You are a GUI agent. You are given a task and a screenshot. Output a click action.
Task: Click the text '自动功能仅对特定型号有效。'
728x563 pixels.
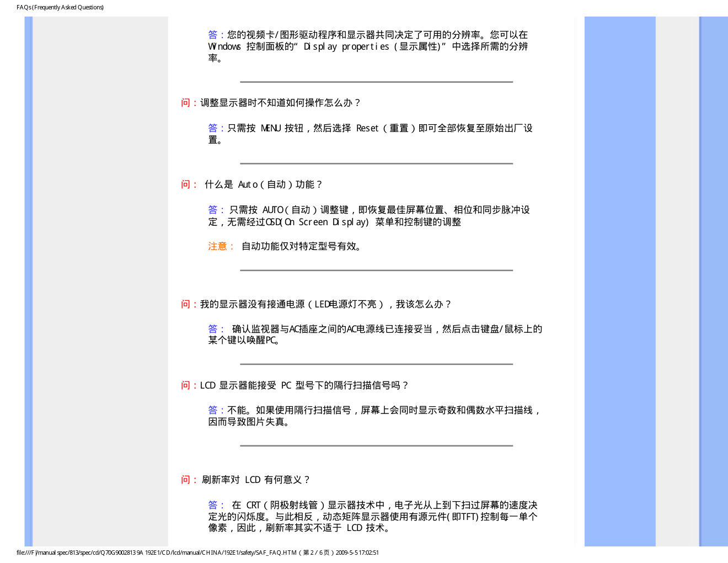302,246
